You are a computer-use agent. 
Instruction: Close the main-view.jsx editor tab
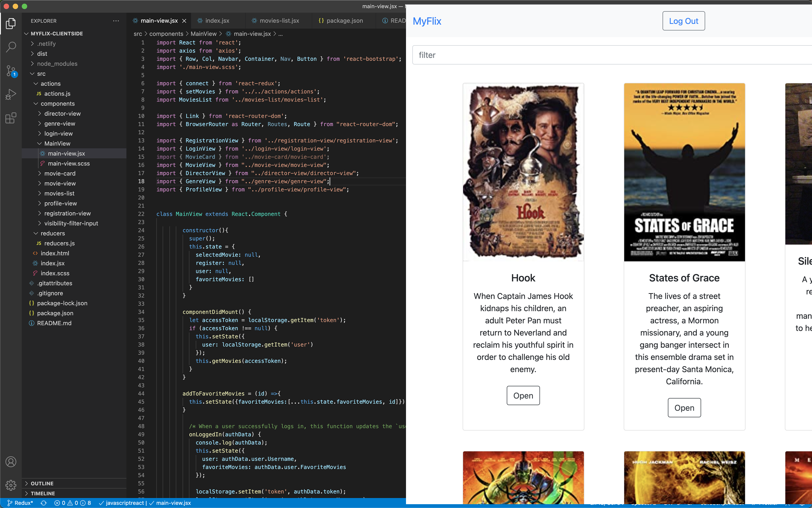click(x=184, y=21)
